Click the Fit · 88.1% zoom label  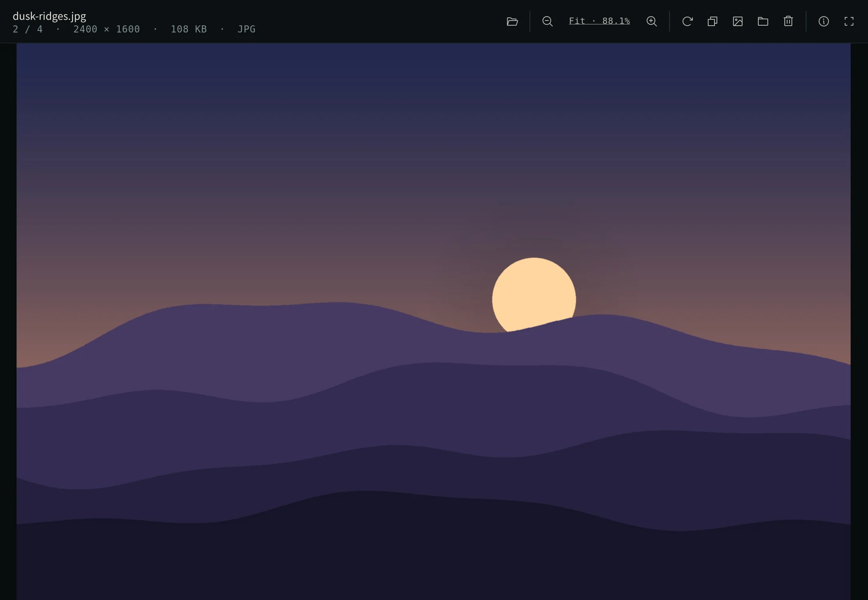[599, 21]
